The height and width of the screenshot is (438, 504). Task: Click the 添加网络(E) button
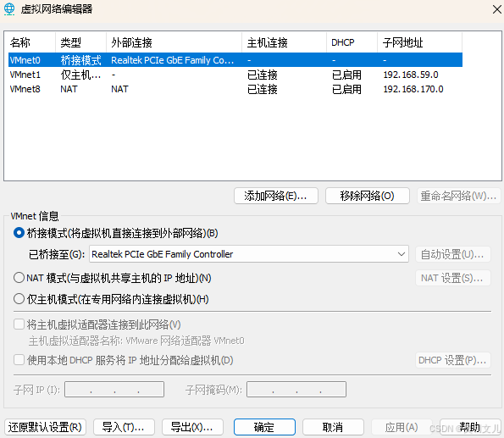[276, 196]
